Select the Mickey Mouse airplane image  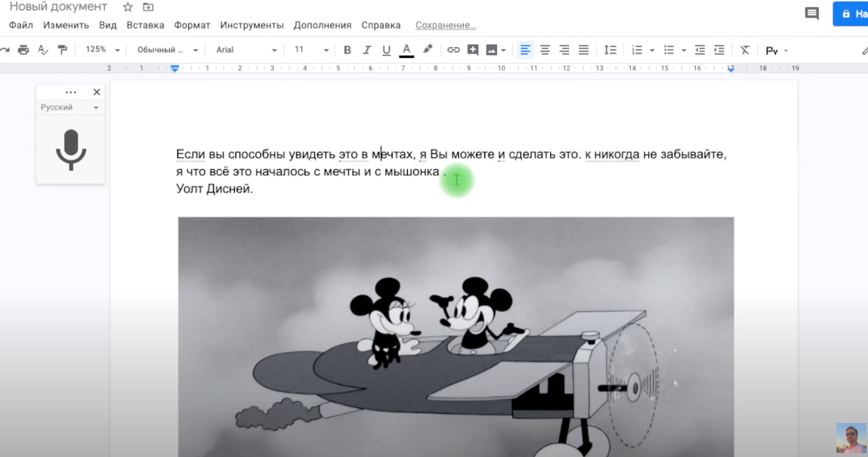pyautogui.click(x=456, y=337)
